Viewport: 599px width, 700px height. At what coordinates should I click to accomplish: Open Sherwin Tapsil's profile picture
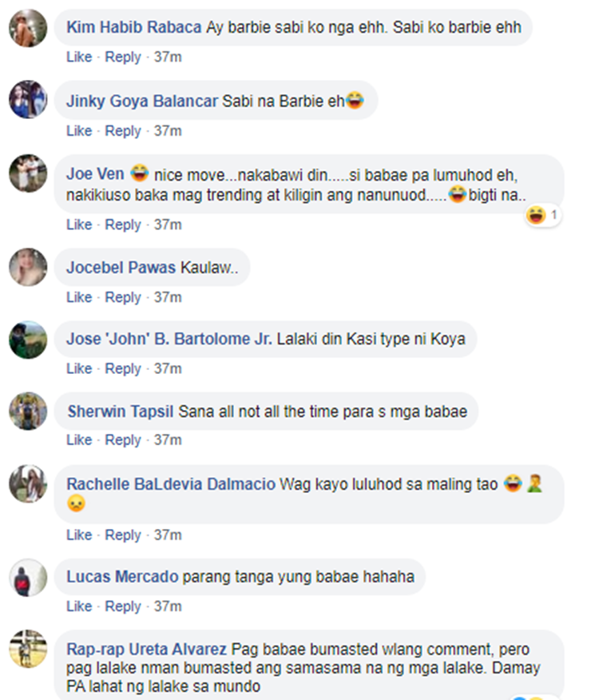point(28,412)
